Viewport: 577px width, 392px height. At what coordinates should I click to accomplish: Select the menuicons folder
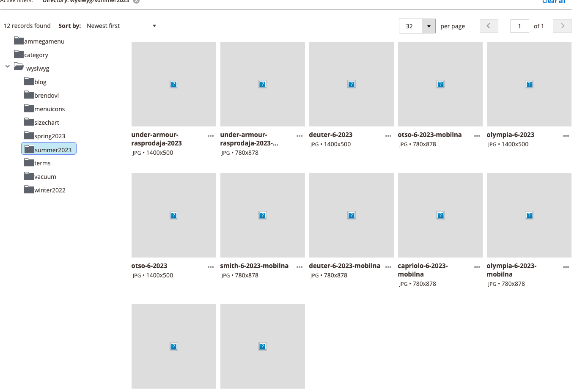[49, 109]
